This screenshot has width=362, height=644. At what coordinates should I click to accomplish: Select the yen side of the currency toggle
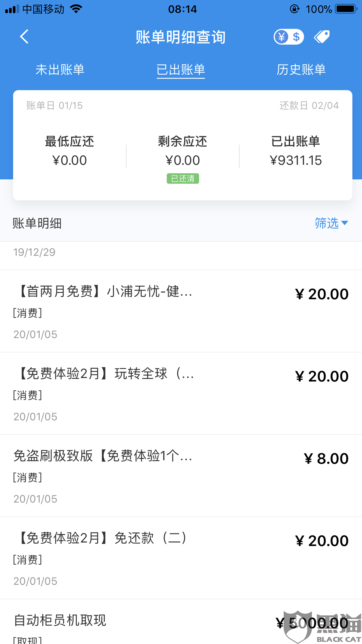(x=281, y=37)
